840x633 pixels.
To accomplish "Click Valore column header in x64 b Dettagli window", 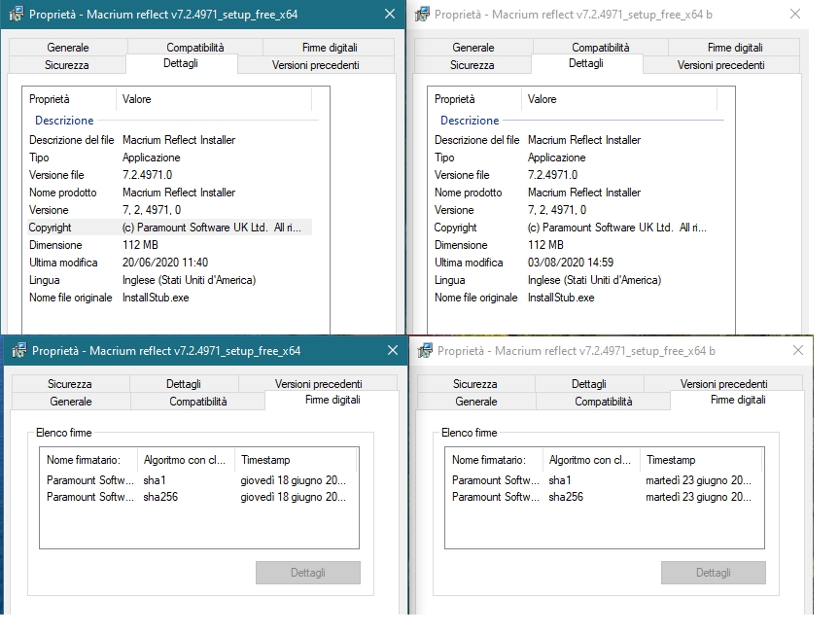I will 619,99.
